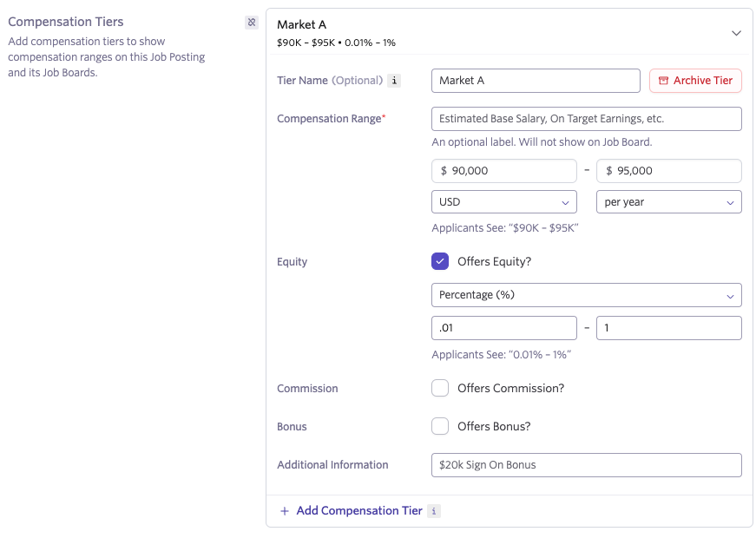
Task: Click the minimum equity field .01
Action: [x=503, y=328]
